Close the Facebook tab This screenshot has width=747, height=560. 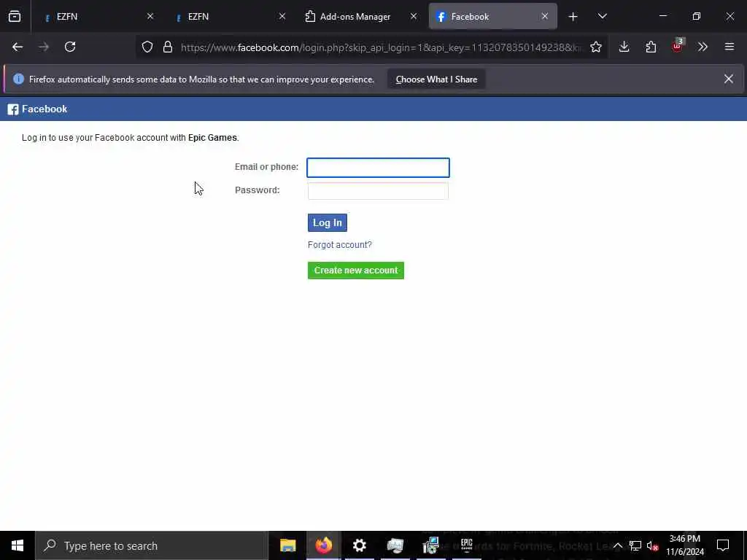tap(544, 16)
